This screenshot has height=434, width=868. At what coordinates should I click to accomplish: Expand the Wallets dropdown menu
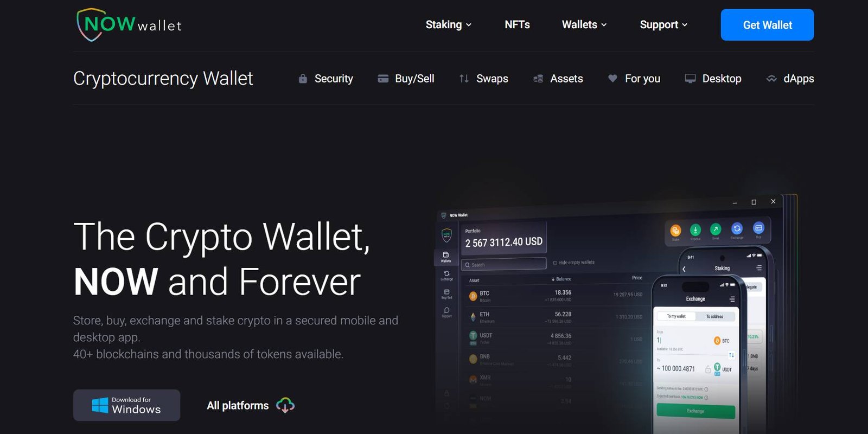coord(584,24)
